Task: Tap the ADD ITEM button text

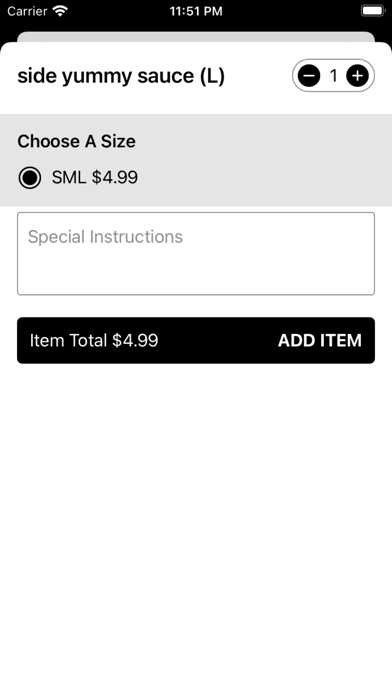Action: tap(320, 340)
